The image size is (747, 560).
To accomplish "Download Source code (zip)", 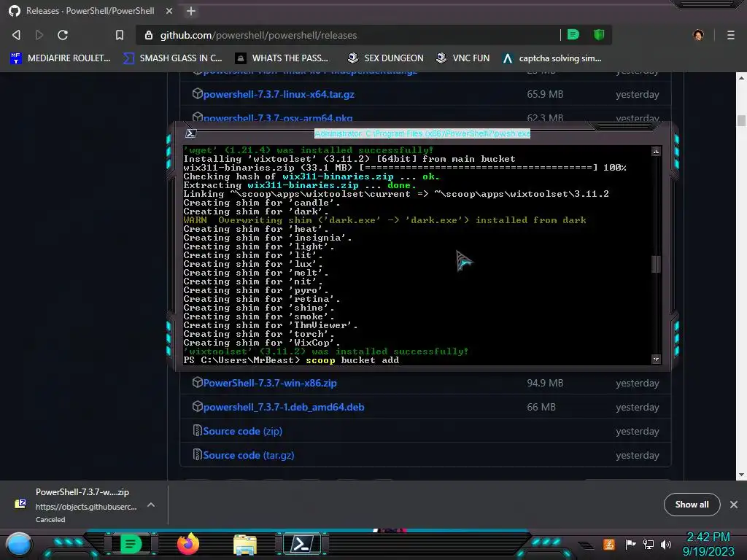I will pos(242,431).
